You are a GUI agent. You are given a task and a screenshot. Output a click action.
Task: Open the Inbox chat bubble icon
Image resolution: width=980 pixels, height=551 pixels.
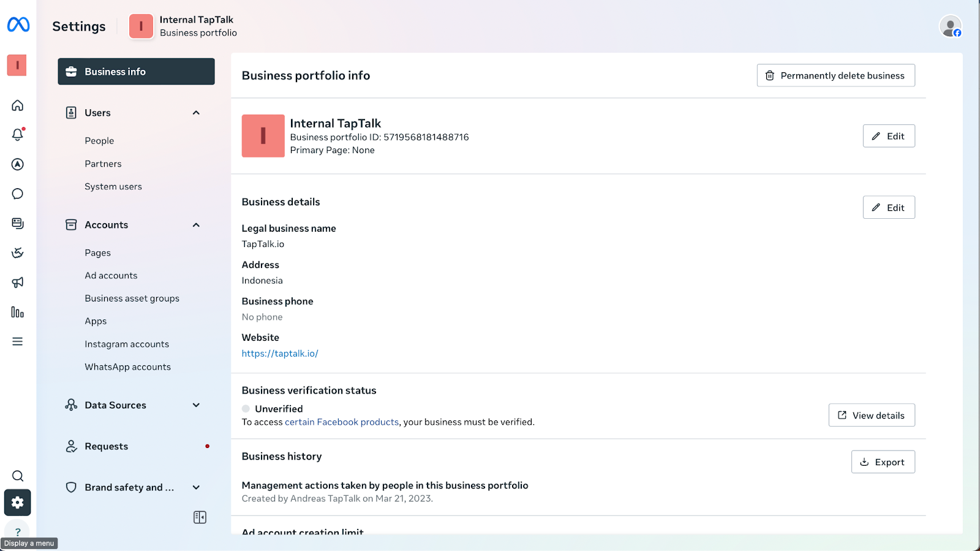(18, 194)
